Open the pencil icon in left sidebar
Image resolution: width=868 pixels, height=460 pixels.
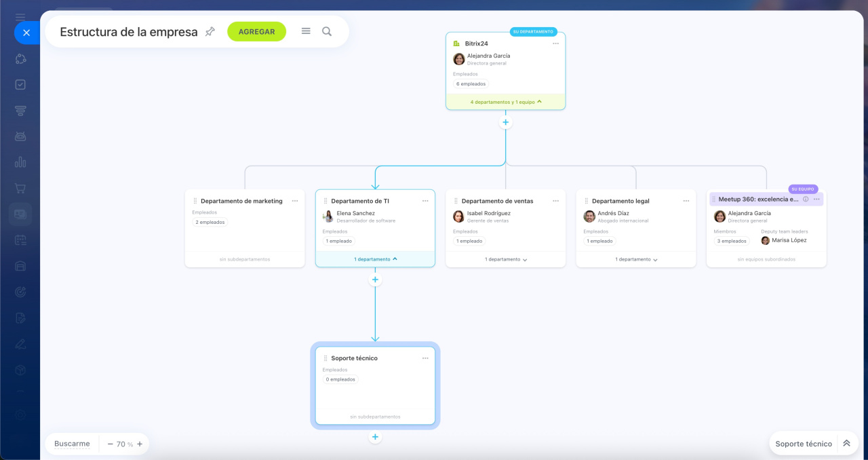click(20, 343)
